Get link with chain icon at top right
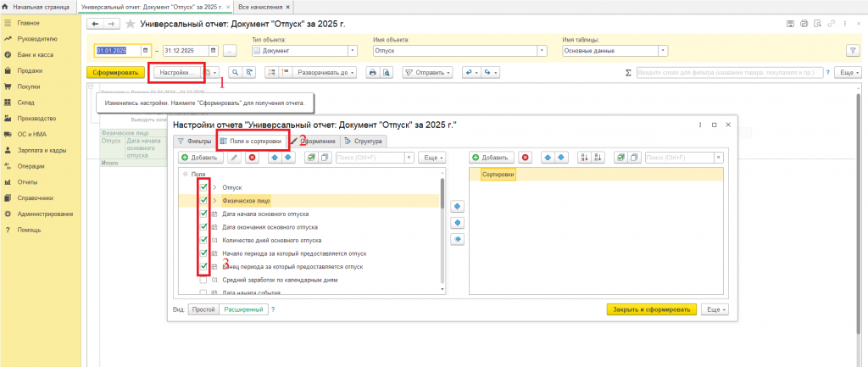 coord(832,24)
